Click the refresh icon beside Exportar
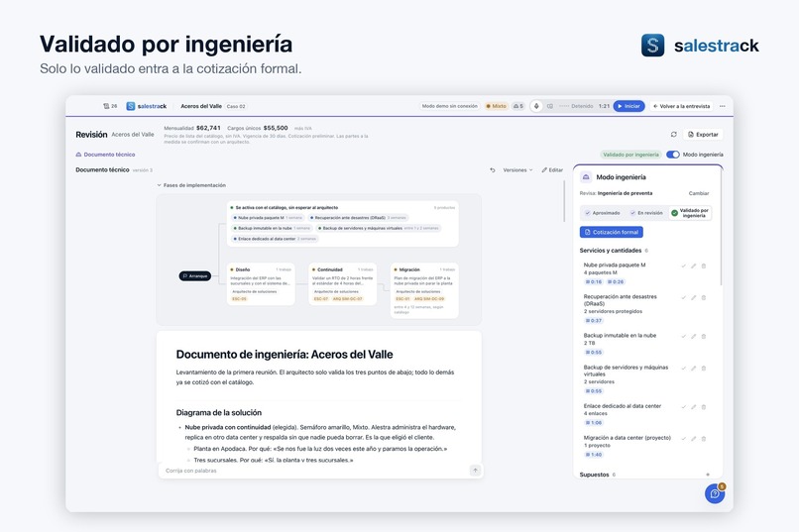 [674, 135]
